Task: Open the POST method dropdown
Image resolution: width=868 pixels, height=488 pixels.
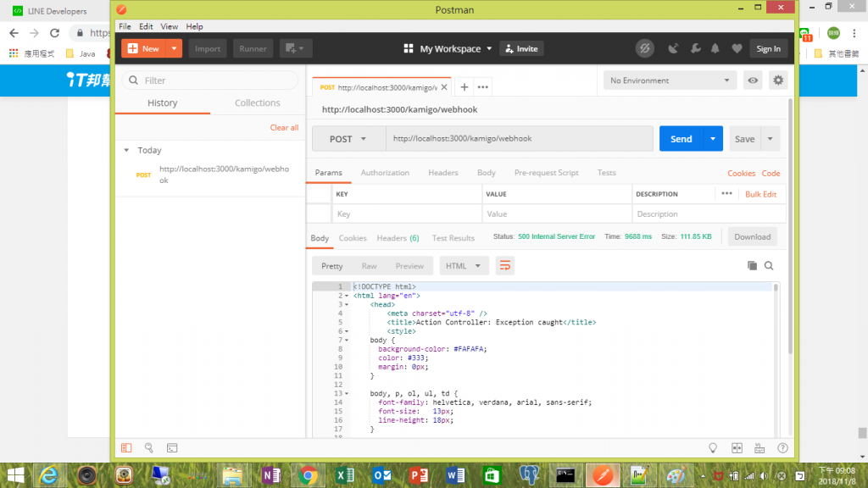Action: point(348,139)
